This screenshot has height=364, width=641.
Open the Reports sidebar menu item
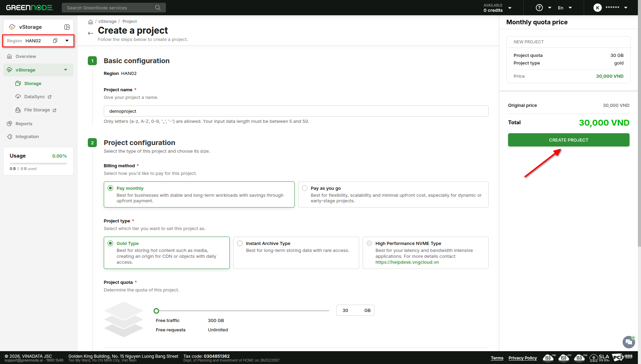click(24, 124)
